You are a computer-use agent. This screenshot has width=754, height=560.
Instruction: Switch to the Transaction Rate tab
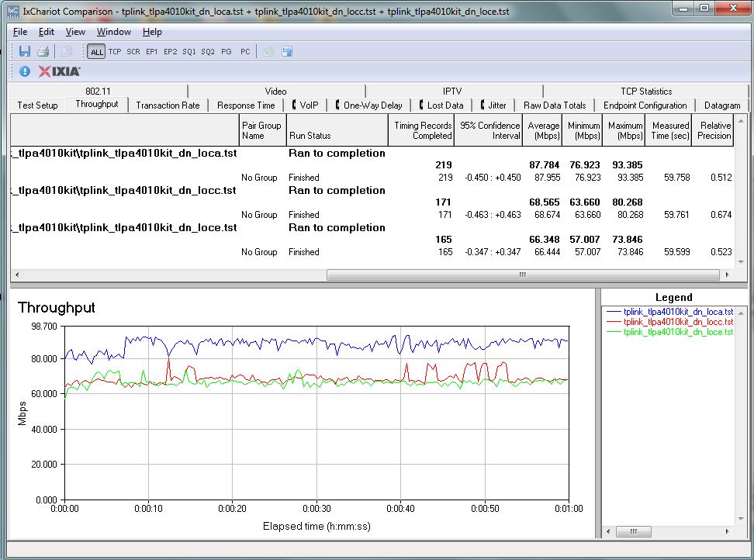click(168, 105)
